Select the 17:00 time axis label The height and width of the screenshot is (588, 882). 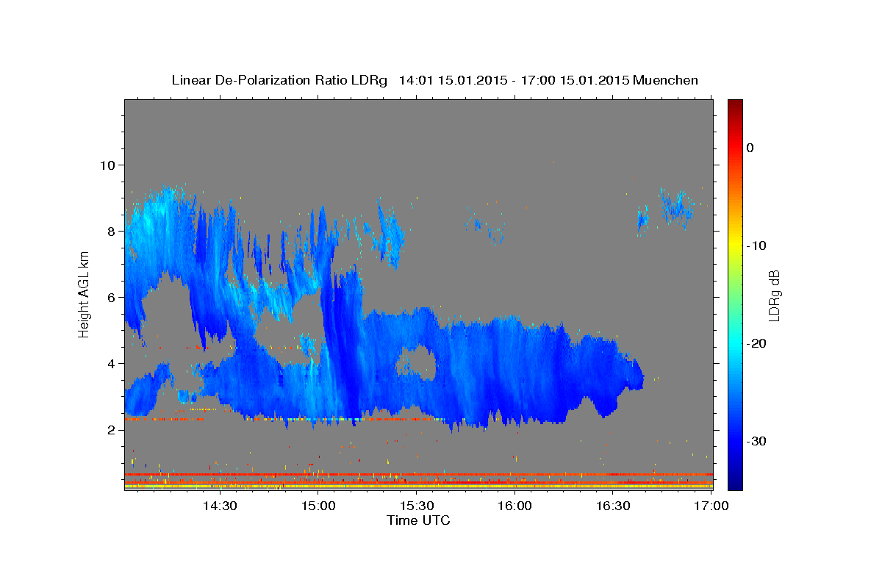(x=712, y=506)
